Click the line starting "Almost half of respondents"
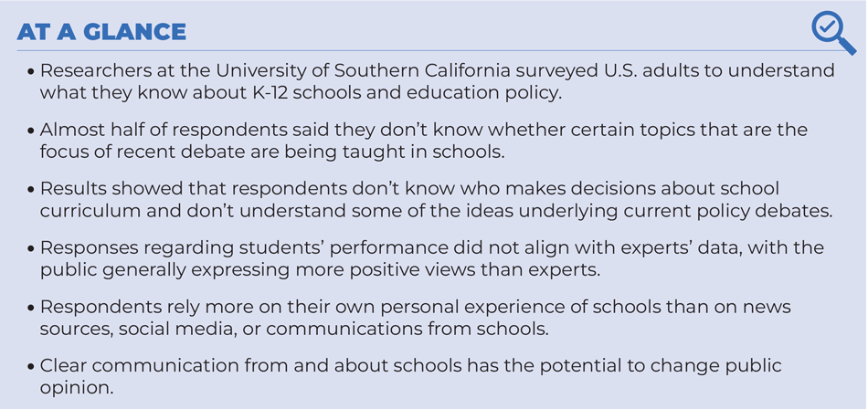This screenshot has height=409, width=868. 423,130
